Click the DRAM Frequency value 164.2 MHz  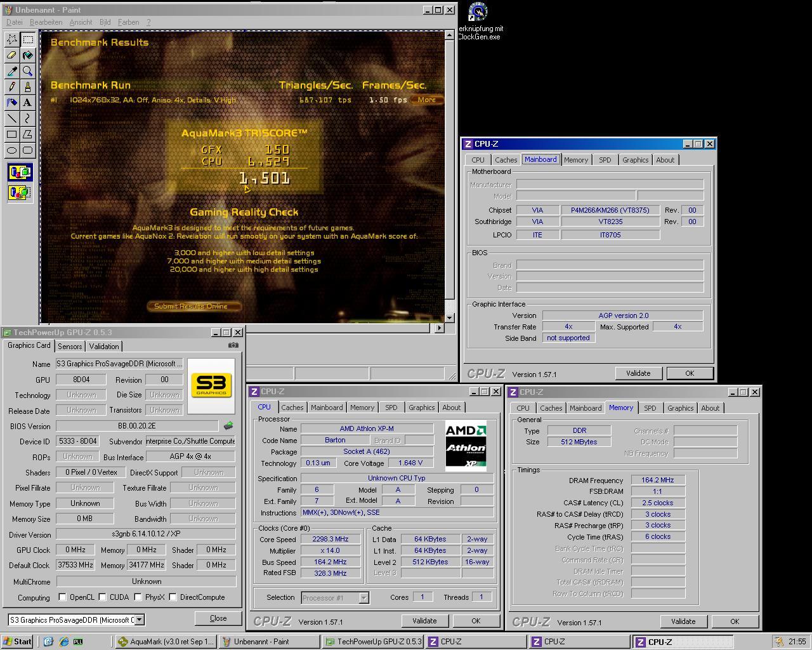tap(658, 481)
